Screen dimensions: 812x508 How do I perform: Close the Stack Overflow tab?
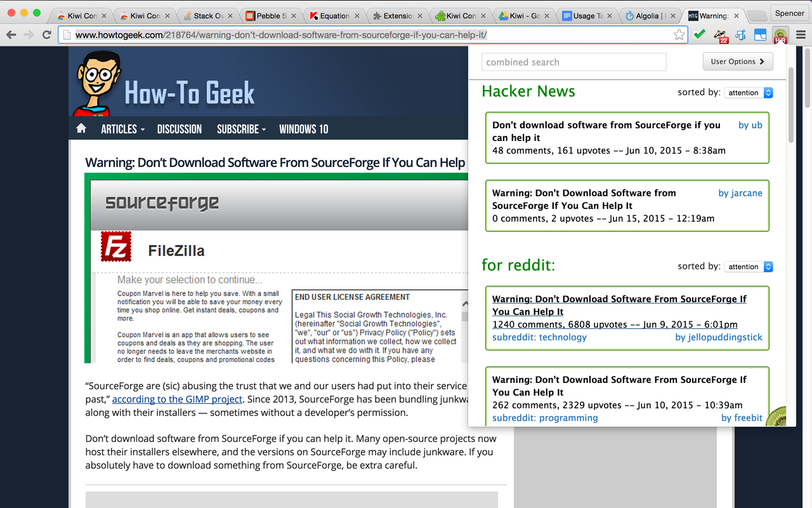(230, 16)
